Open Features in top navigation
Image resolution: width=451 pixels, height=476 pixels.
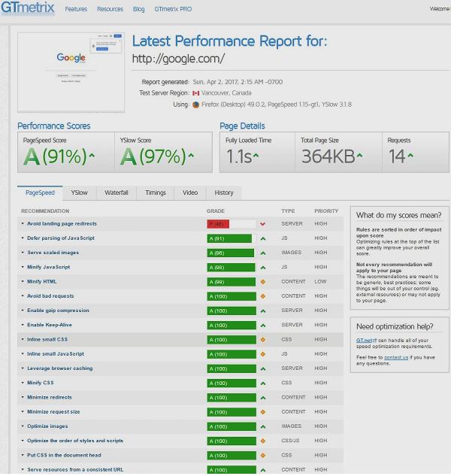pos(76,9)
